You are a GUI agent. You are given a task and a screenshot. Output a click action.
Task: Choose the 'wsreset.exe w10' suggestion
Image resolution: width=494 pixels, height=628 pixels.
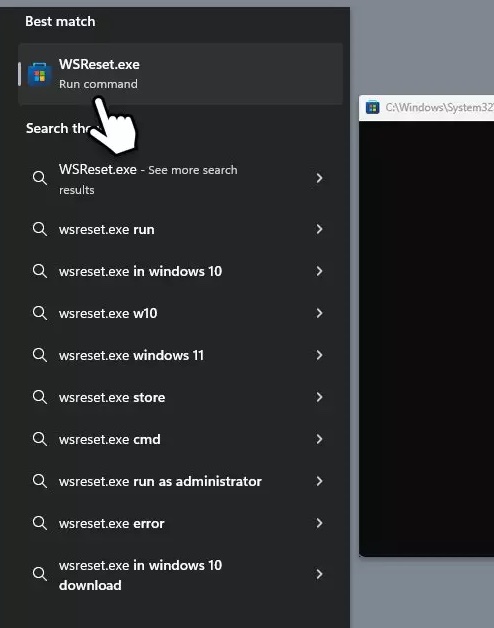(x=180, y=313)
